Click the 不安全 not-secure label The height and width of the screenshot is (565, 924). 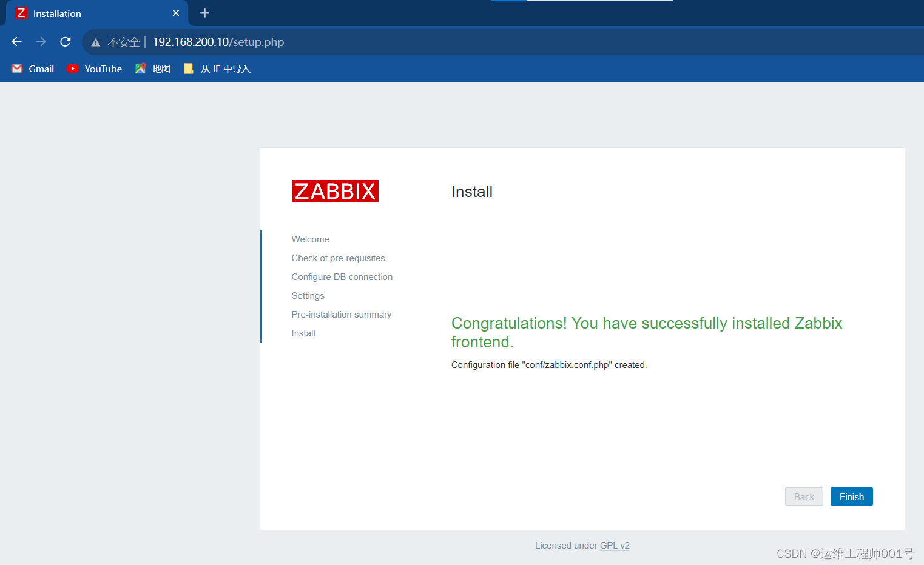click(x=124, y=42)
